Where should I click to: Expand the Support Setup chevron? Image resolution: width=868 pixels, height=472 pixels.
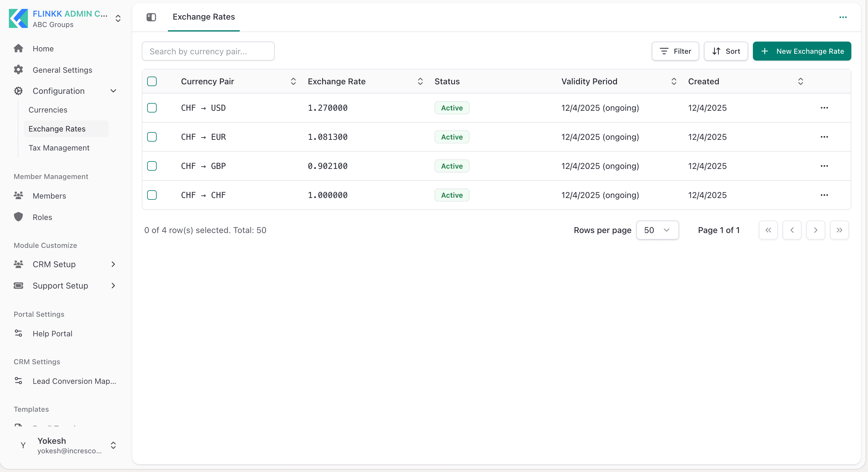113,286
